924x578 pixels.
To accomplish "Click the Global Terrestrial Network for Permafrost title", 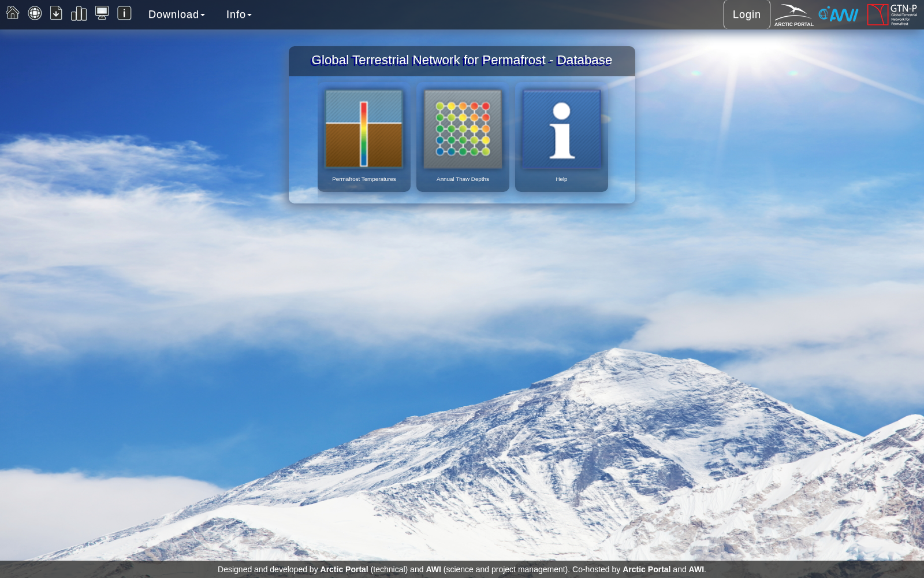I will (x=461, y=60).
